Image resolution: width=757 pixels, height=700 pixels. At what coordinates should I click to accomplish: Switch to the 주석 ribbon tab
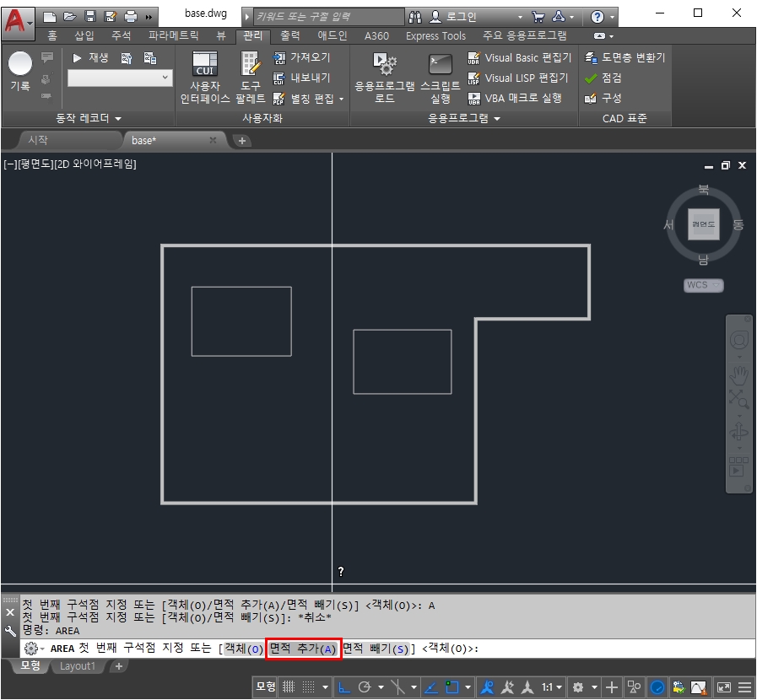point(122,35)
